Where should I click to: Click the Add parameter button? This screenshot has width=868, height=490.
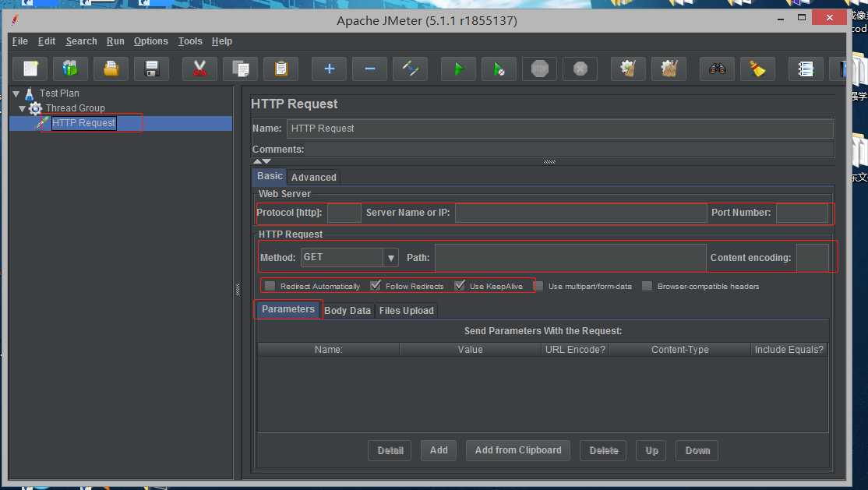(439, 450)
